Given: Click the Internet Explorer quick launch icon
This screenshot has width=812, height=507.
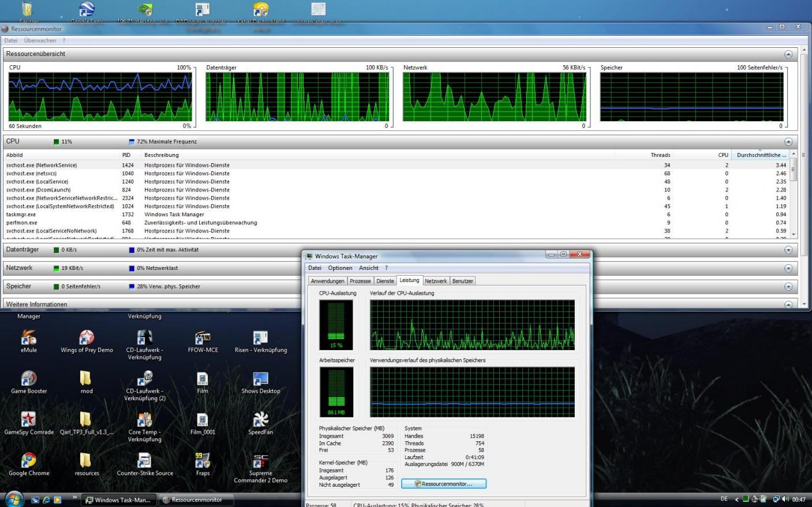Looking at the screenshot, I should 46,500.
